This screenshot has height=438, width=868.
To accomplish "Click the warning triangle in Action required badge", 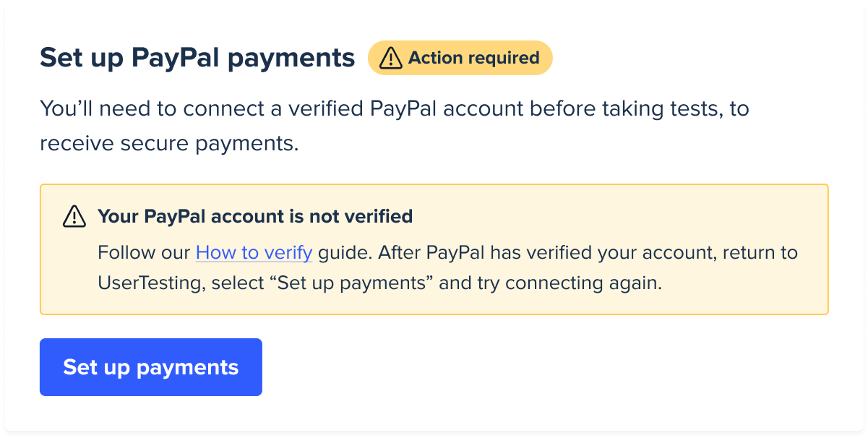I will (390, 58).
